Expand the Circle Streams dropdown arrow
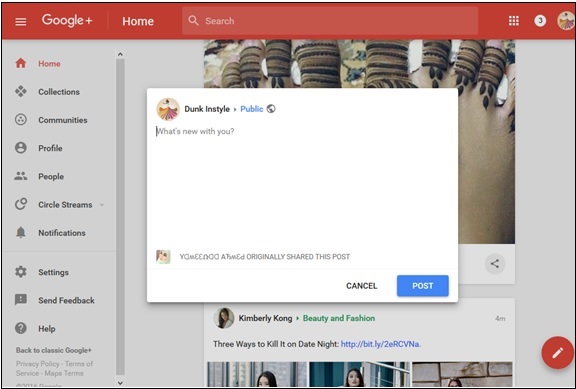The image size is (576, 389). pos(102,205)
